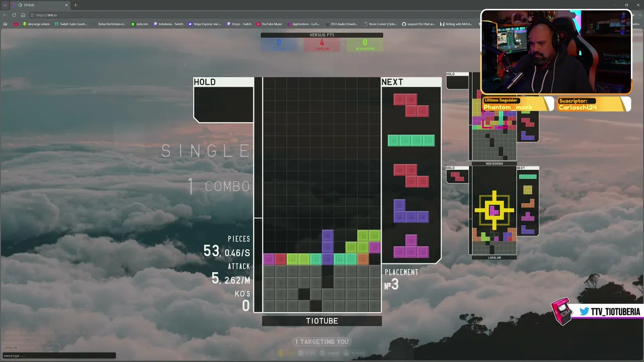Screen dimensions: 644x362
Task: Open the tab search dropdown arrow
Action: pyautogui.click(x=5, y=5)
